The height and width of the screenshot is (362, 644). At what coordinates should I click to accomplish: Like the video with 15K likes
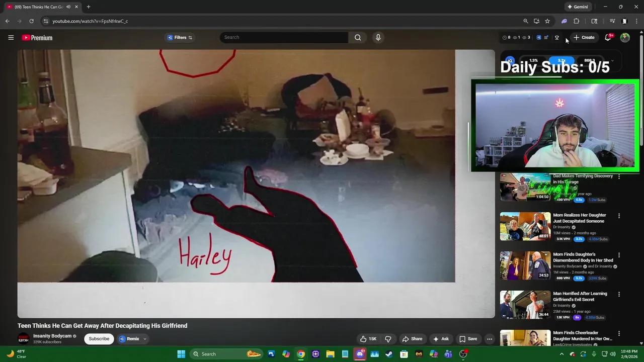368,339
